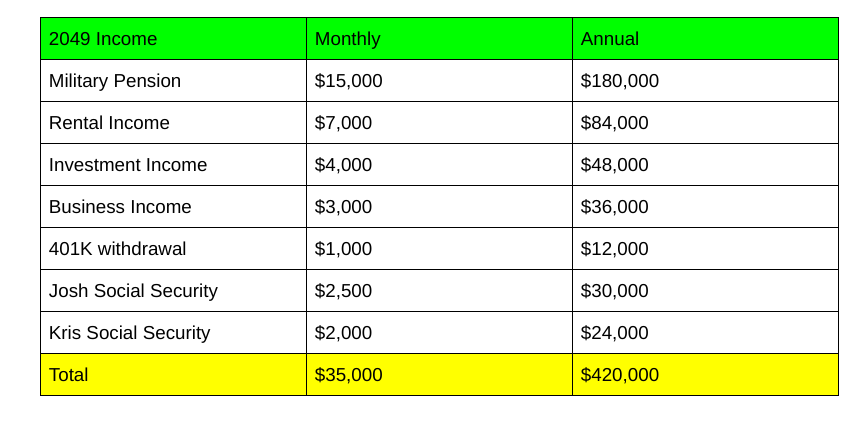Select the "401K withdrawal" cell
The width and height of the screenshot is (867, 422).
click(x=118, y=249)
